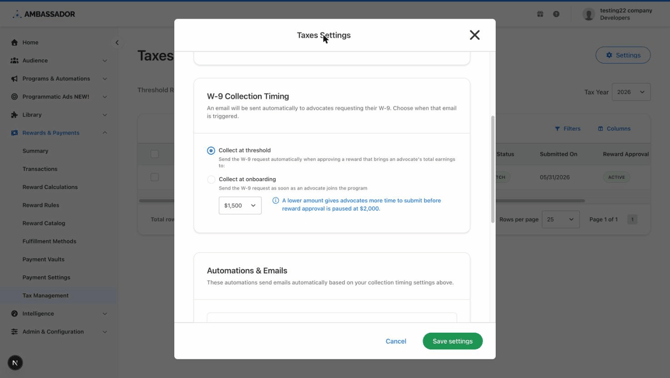The height and width of the screenshot is (378, 670).
Task: Click the green Save settings button
Action: click(453, 341)
